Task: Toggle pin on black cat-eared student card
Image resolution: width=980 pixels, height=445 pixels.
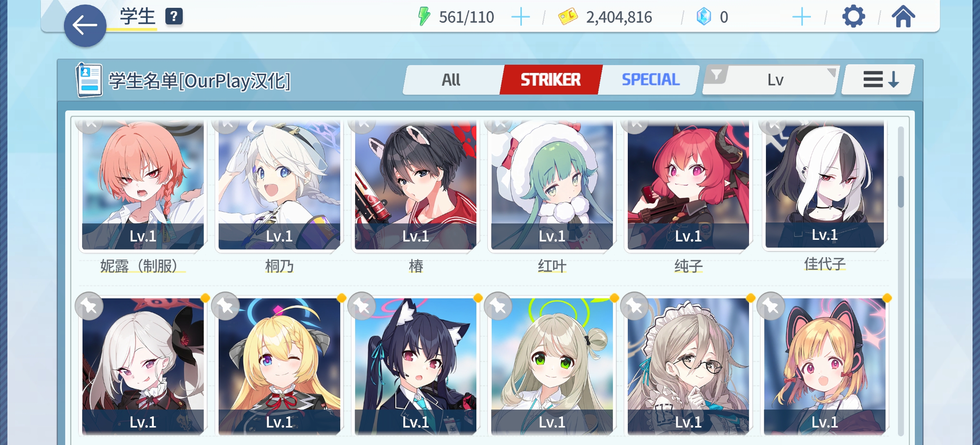Action: [362, 306]
